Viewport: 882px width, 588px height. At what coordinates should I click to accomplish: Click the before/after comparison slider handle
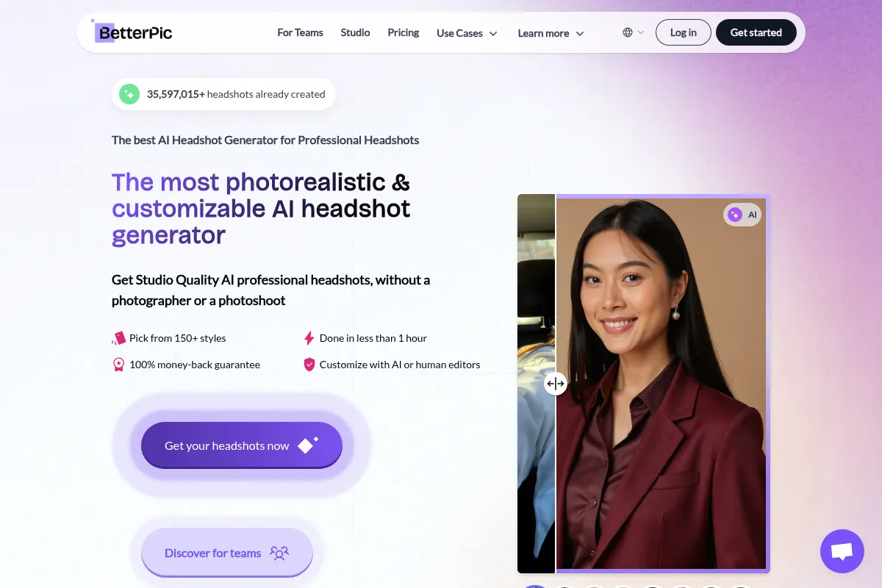point(556,384)
